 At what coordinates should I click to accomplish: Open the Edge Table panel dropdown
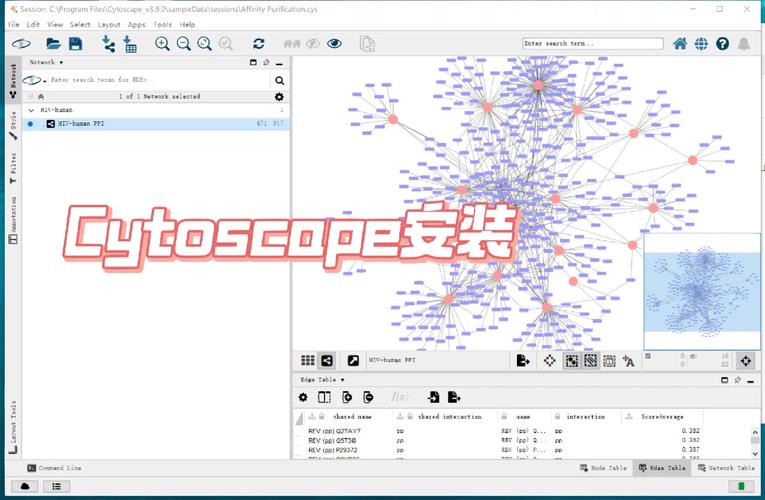322,380
